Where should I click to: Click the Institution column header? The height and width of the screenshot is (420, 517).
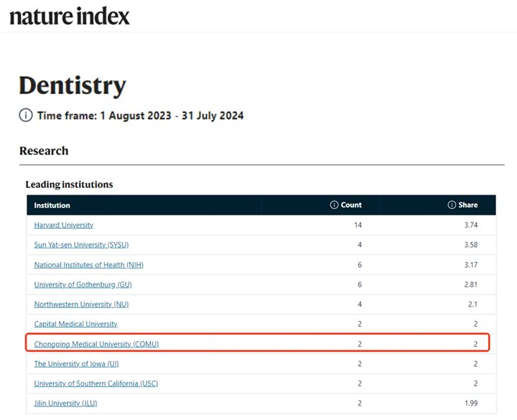click(52, 205)
